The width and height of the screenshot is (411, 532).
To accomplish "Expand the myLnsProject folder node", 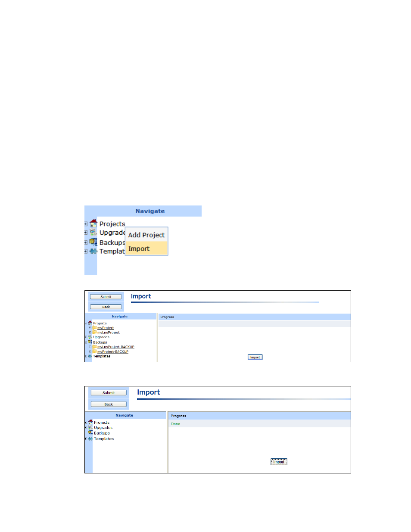I will point(90,333).
